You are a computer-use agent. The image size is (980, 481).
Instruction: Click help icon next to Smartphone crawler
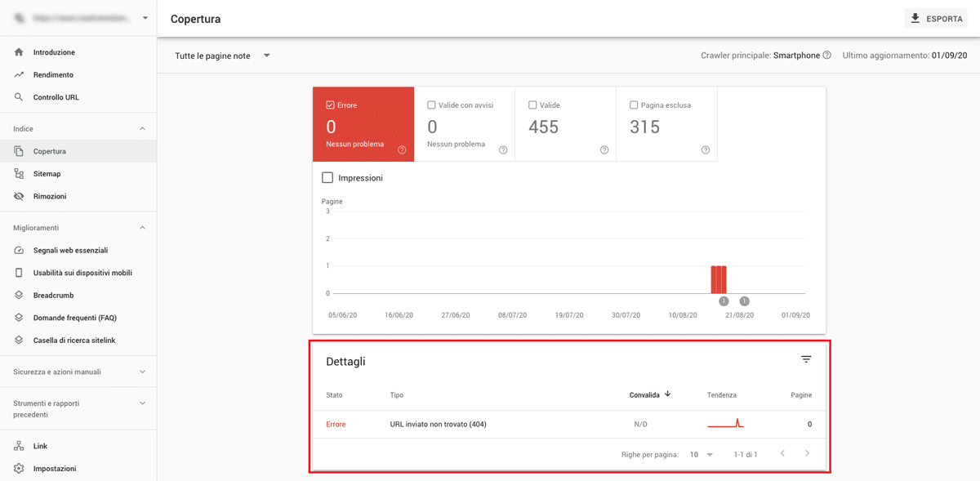pyautogui.click(x=827, y=56)
